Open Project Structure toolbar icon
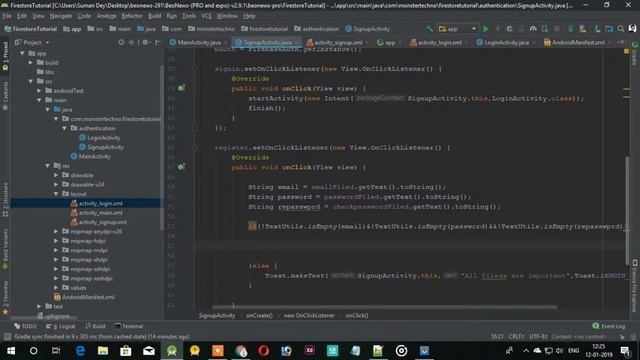 (609, 29)
